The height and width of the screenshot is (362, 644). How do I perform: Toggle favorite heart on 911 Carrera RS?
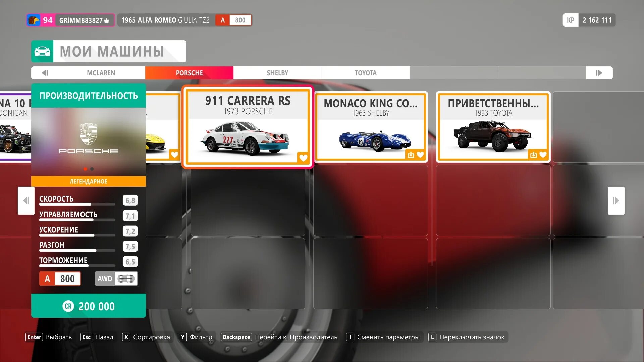tap(303, 158)
